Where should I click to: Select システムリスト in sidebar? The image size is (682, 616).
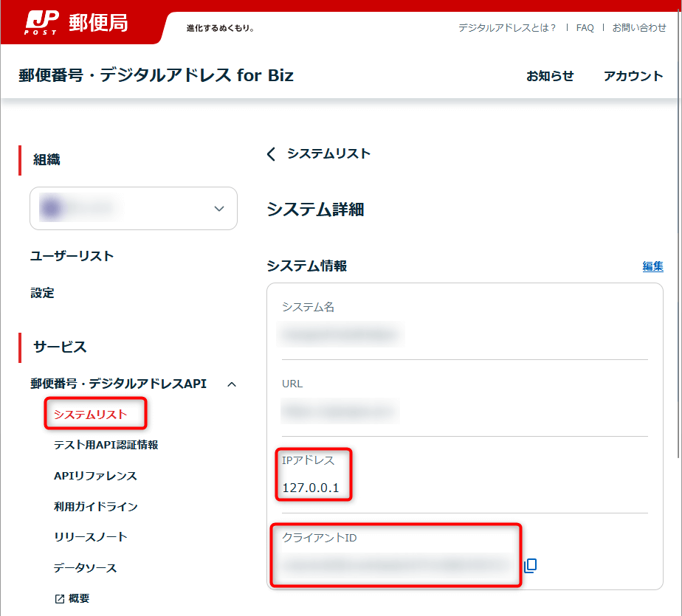coord(91,415)
